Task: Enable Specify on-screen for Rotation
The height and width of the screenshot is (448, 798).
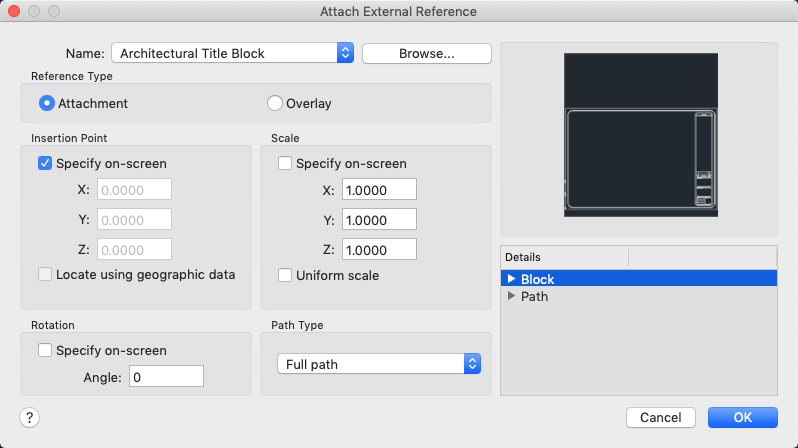Action: coord(45,351)
